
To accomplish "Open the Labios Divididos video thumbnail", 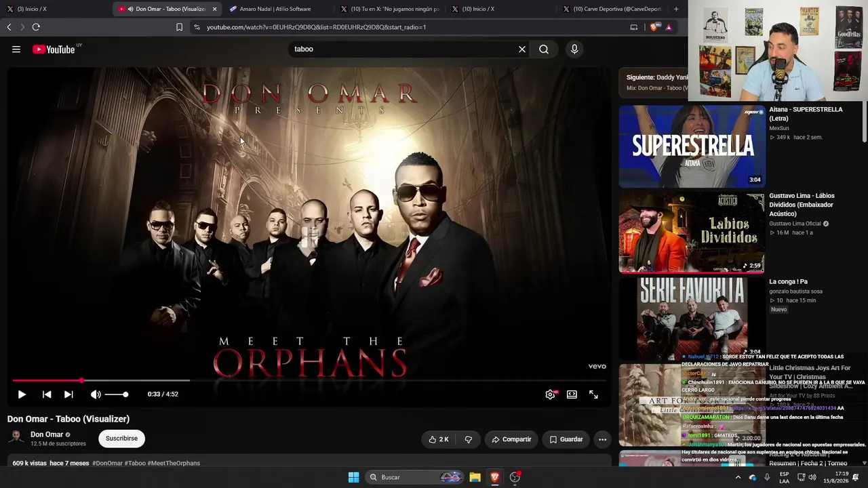I will 692,232.
